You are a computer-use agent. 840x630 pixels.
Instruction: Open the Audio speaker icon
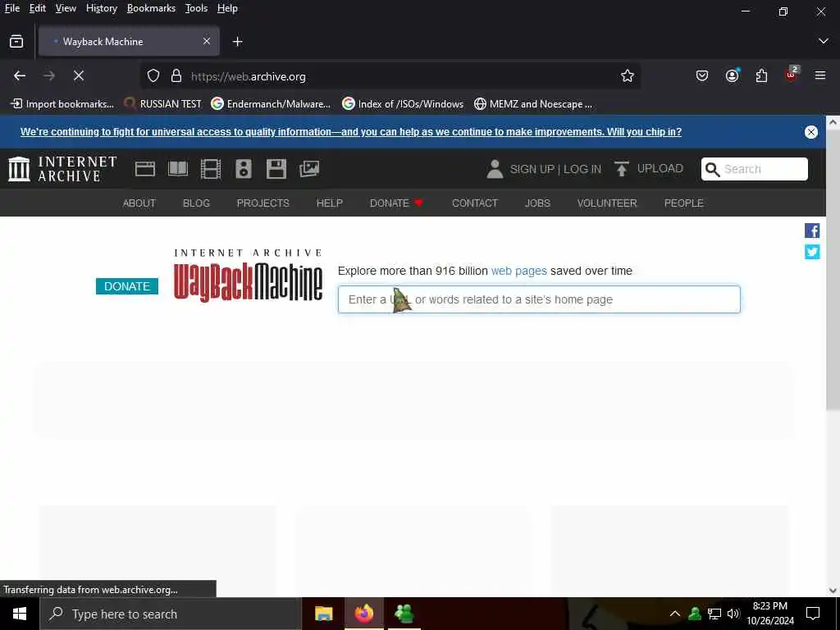click(243, 169)
